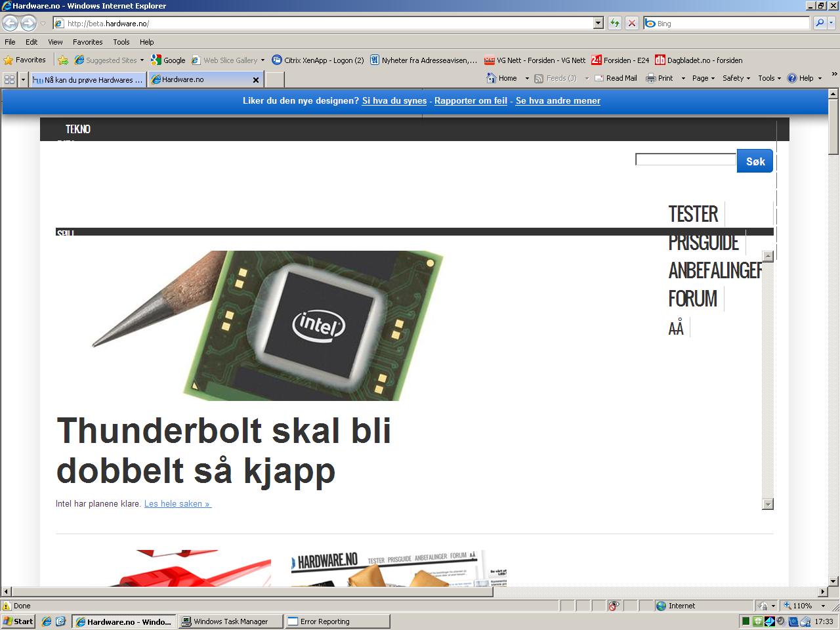Open the command bar Tools dropdown
The height and width of the screenshot is (630, 840).
click(x=769, y=78)
